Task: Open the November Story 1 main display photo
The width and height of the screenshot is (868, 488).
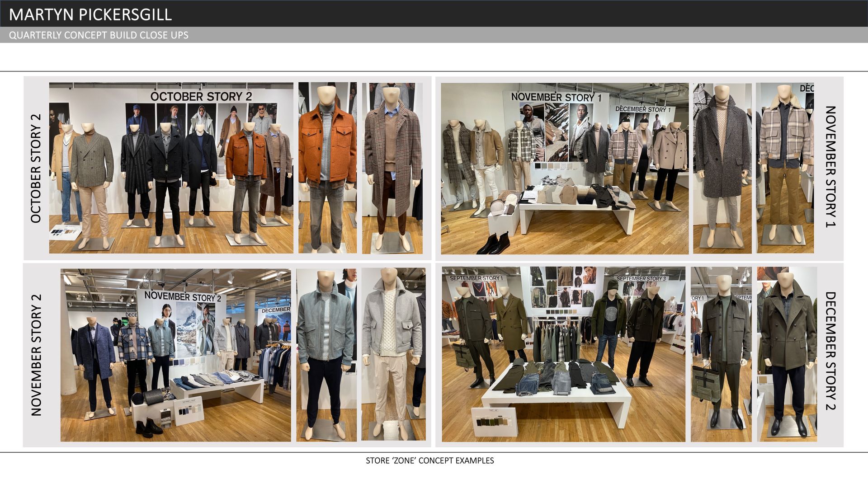Action: [565, 168]
